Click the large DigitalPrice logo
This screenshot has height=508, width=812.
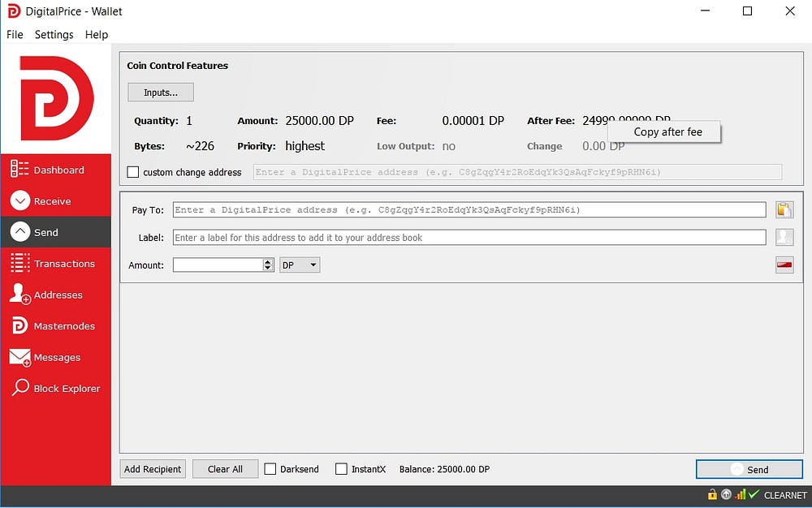coord(57,98)
